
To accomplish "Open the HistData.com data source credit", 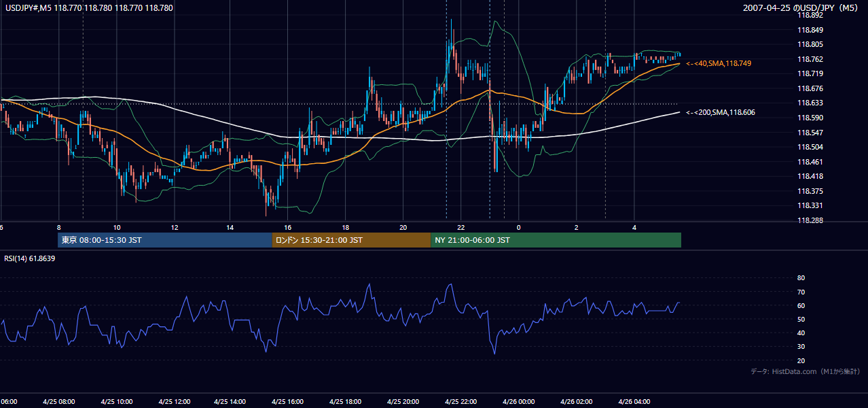I will [x=806, y=371].
